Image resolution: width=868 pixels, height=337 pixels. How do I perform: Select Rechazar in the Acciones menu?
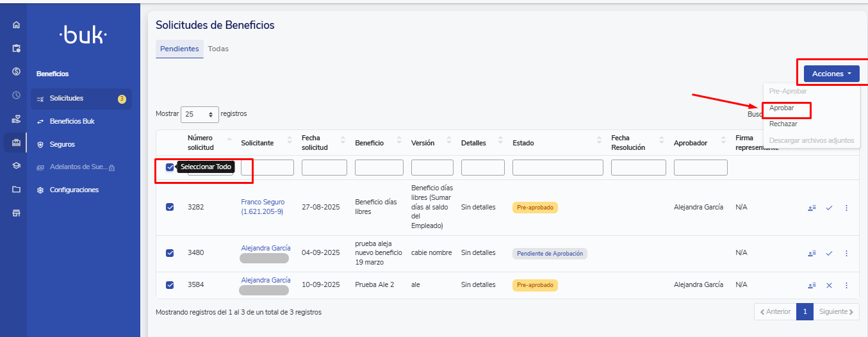click(x=783, y=124)
